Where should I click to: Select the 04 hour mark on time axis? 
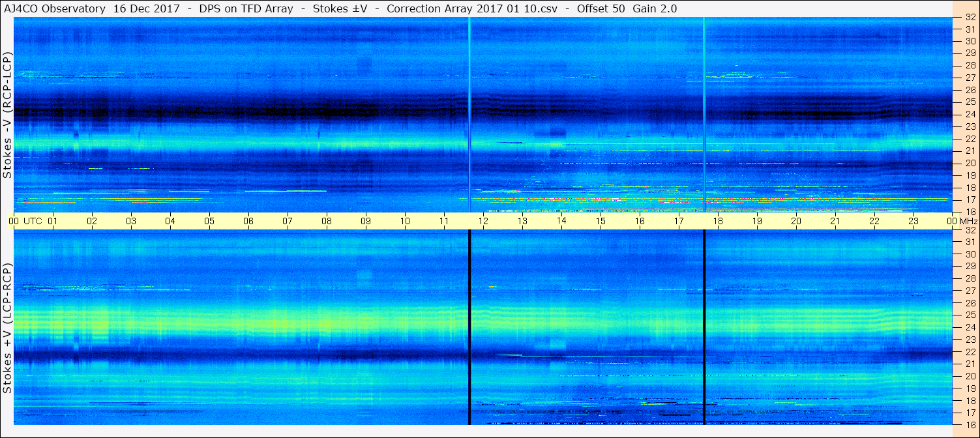coord(170,221)
